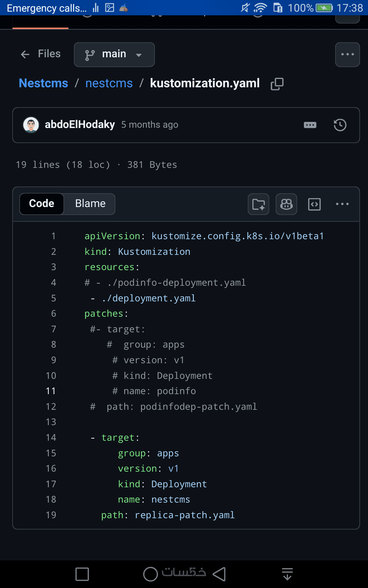Hide the navigation bar with down arrow

pos(287,574)
